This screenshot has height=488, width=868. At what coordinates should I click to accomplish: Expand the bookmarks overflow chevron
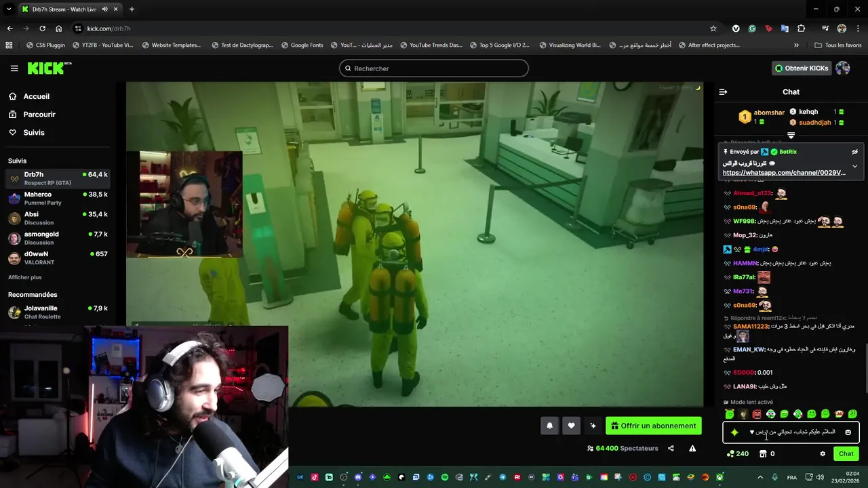tap(796, 45)
